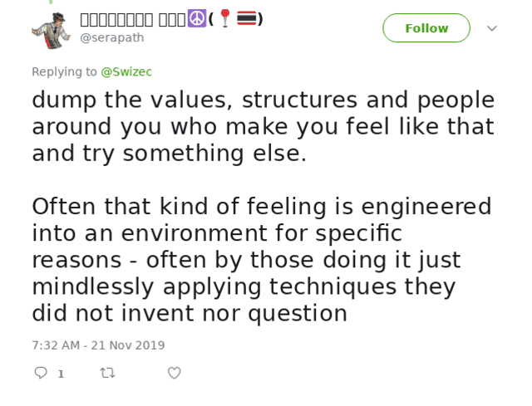This screenshot has height=406, width=532.
Task: Click the reply speech bubble icon
Action: coord(41,374)
